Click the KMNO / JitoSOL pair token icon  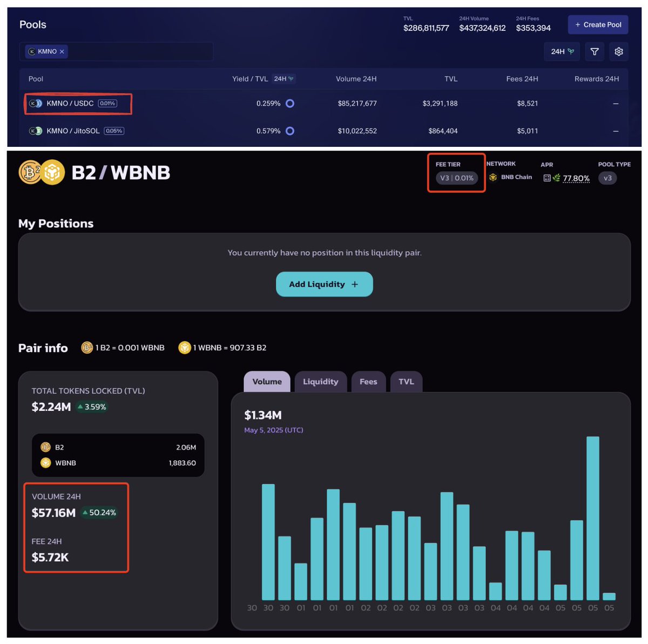click(36, 131)
